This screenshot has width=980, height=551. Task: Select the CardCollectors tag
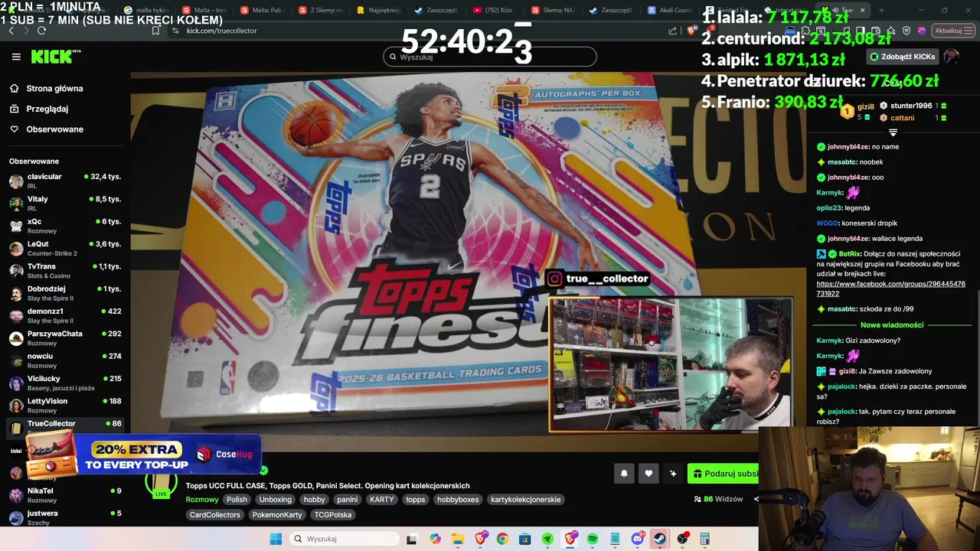click(x=214, y=515)
